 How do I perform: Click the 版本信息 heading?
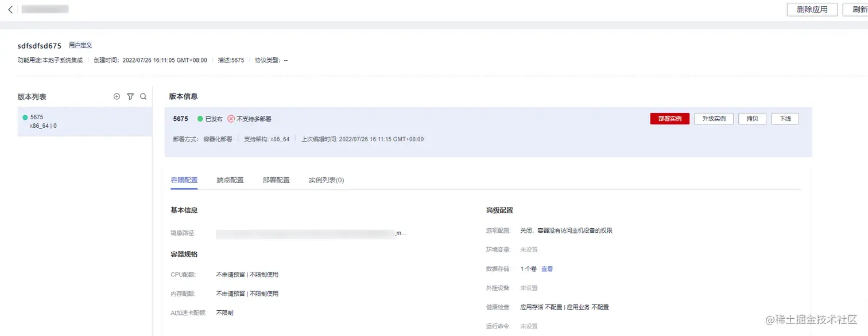(x=184, y=96)
